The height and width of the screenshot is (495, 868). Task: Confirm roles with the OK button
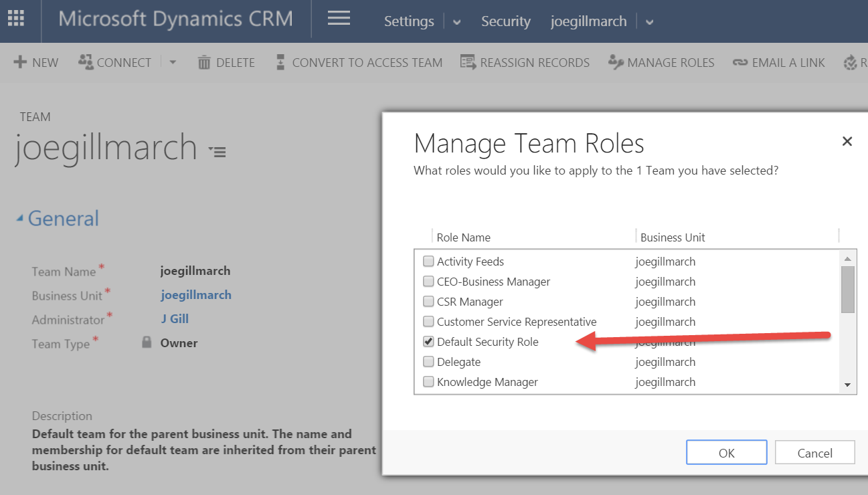pos(727,453)
